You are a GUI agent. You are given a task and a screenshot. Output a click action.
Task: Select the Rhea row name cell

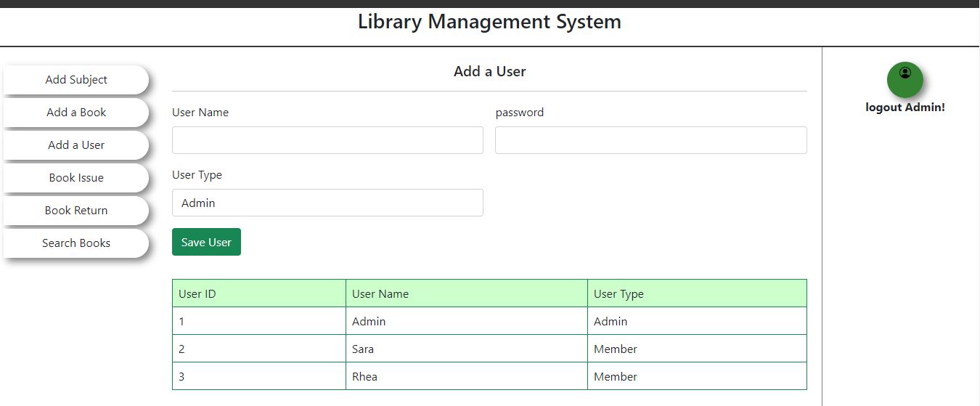(466, 376)
